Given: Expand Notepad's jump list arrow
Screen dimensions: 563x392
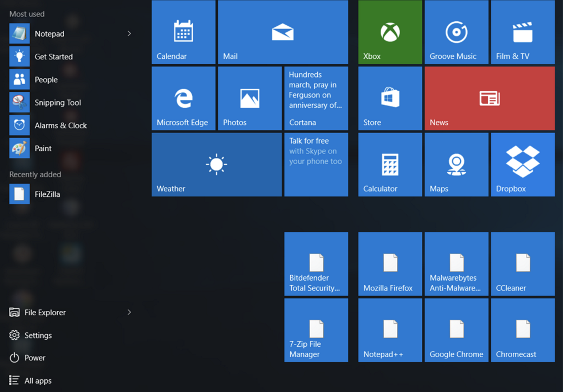Looking at the screenshot, I should [129, 34].
